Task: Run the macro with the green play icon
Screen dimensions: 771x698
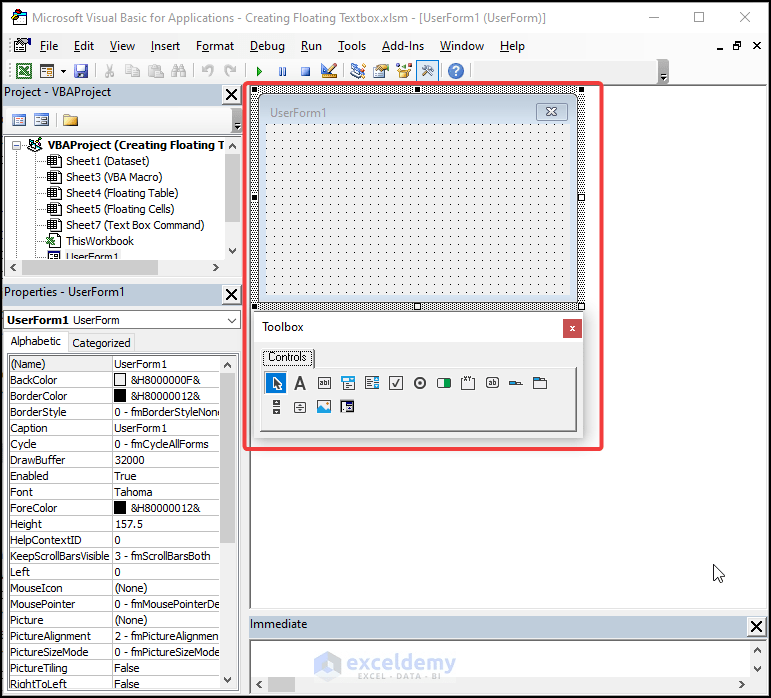Action: coord(259,72)
